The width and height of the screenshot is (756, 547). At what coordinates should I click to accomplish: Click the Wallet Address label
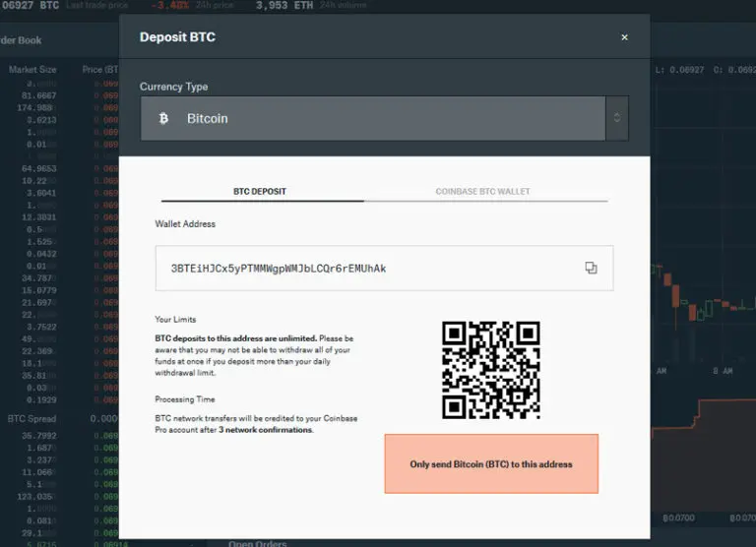click(185, 223)
